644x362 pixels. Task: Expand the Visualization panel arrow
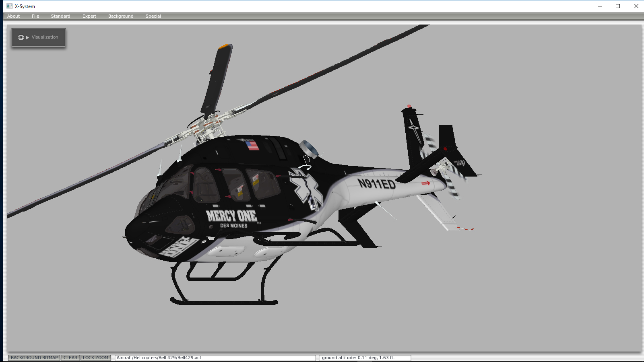(x=28, y=37)
